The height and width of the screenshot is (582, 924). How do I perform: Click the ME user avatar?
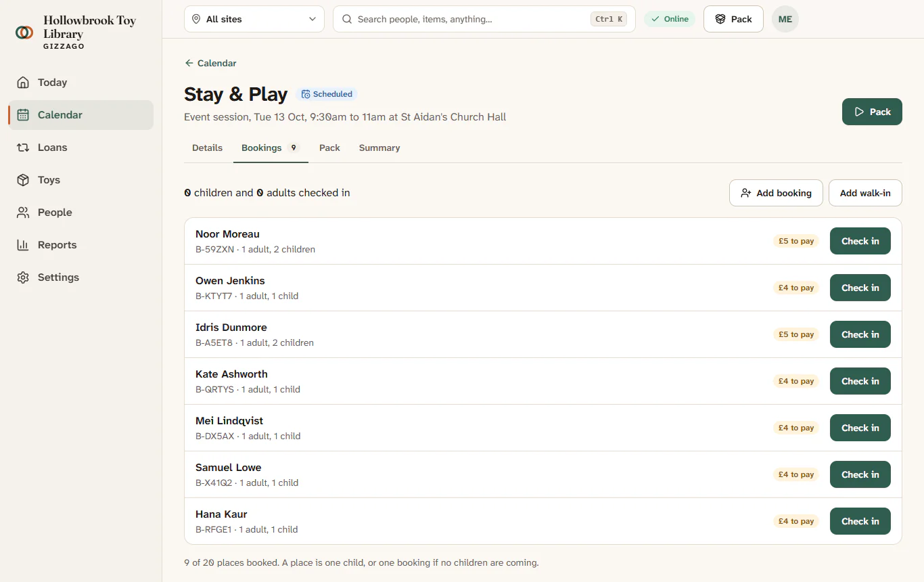coord(785,19)
